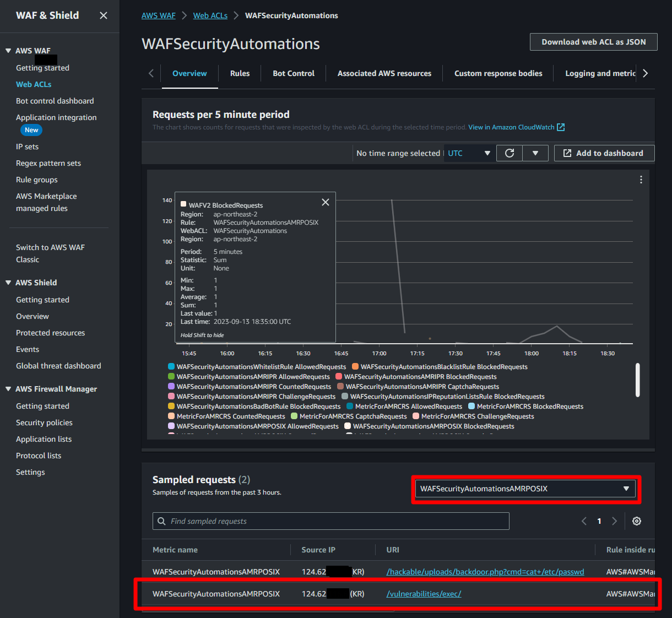Open Web ACLs in the sidebar

click(34, 84)
